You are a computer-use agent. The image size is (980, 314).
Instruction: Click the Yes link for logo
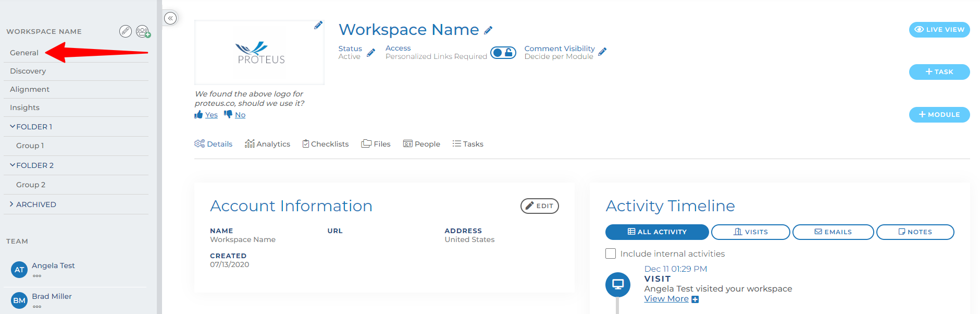tap(212, 115)
